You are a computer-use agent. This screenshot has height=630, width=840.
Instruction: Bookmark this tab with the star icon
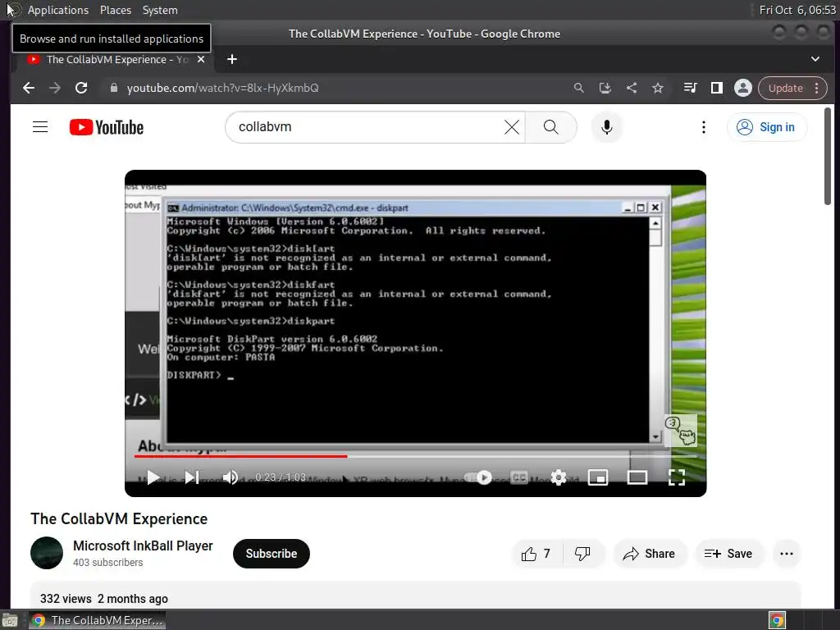tap(658, 88)
